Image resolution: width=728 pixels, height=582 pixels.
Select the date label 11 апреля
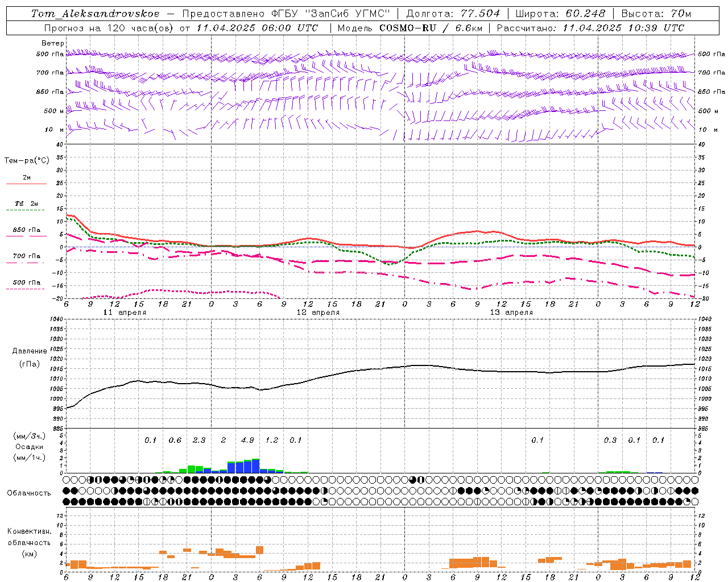coord(125,313)
